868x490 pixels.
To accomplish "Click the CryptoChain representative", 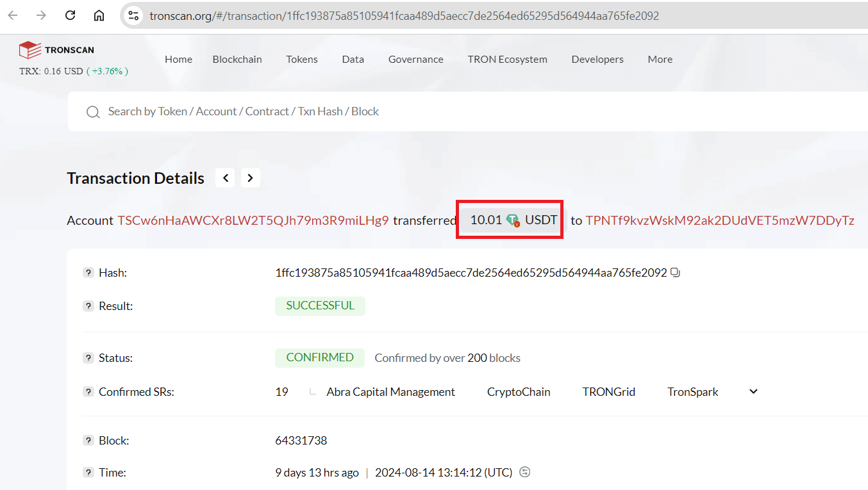I will point(519,392).
